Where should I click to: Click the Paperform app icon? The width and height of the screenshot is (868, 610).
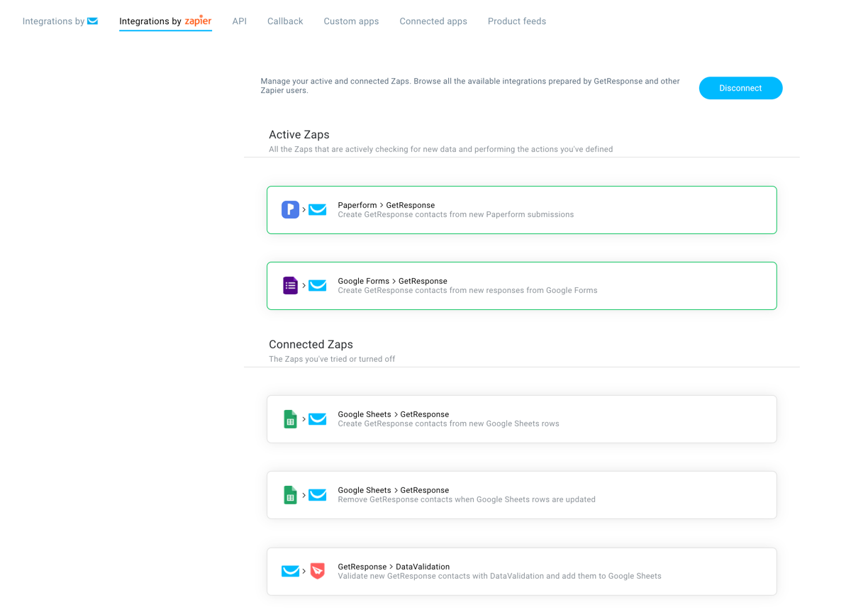pos(290,210)
